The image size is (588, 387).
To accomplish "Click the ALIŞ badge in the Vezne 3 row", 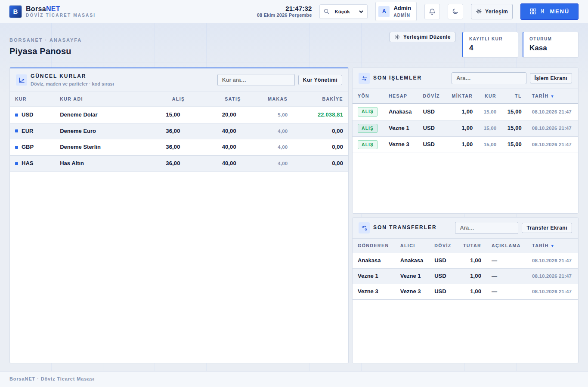I will point(368,144).
